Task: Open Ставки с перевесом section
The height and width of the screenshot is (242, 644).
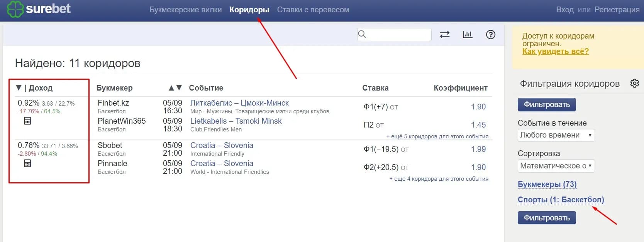Action: coord(313,10)
